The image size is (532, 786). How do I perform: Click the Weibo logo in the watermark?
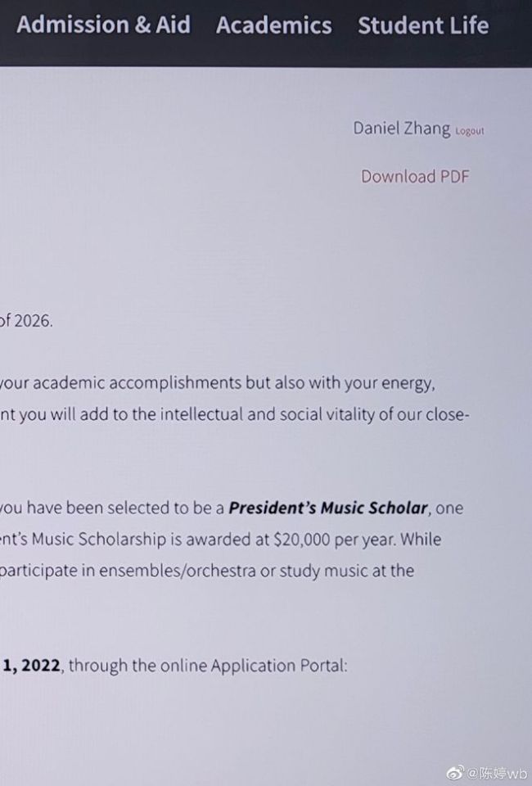[x=455, y=772]
